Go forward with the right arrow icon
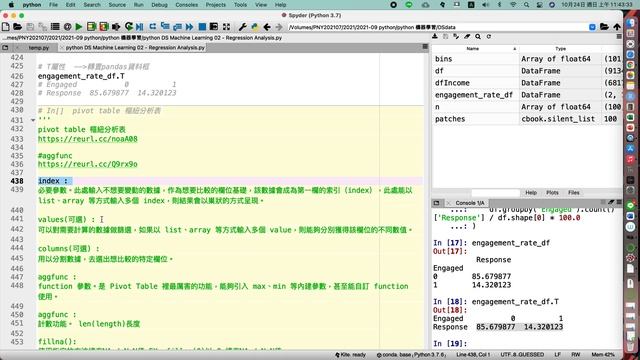This screenshot has width=640, height=360. [x=279, y=27]
